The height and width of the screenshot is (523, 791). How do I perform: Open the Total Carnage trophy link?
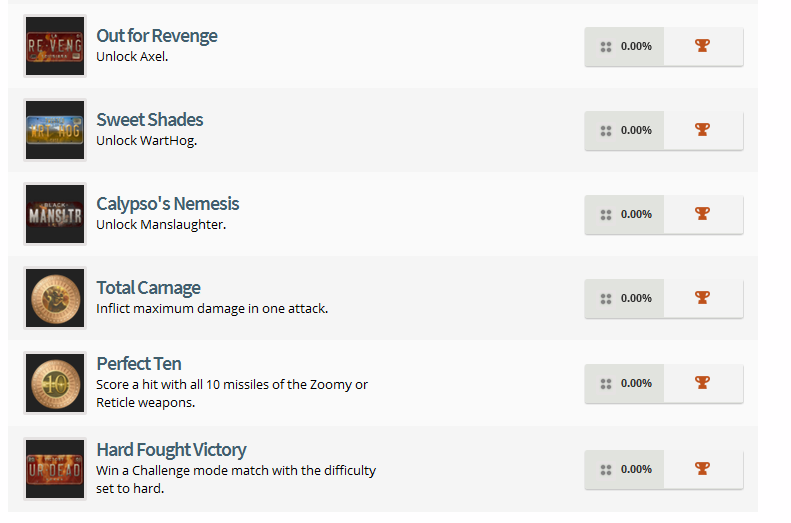tap(148, 288)
